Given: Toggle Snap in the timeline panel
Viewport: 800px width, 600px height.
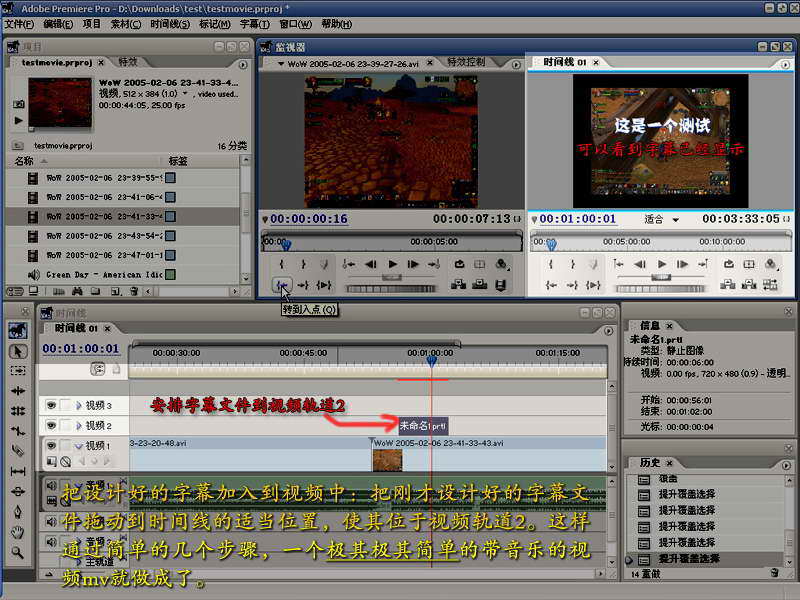Looking at the screenshot, I should click(x=97, y=368).
